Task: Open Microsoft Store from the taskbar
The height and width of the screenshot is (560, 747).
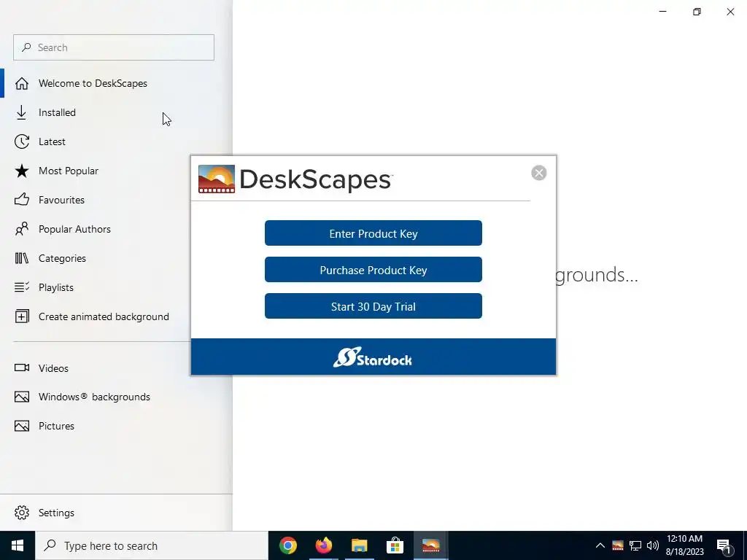Action: (x=395, y=545)
